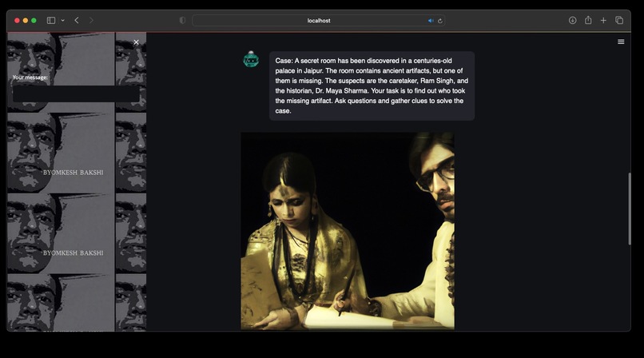644x358 pixels.
Task: Minimize the Safari window yellow button
Action: point(26,21)
